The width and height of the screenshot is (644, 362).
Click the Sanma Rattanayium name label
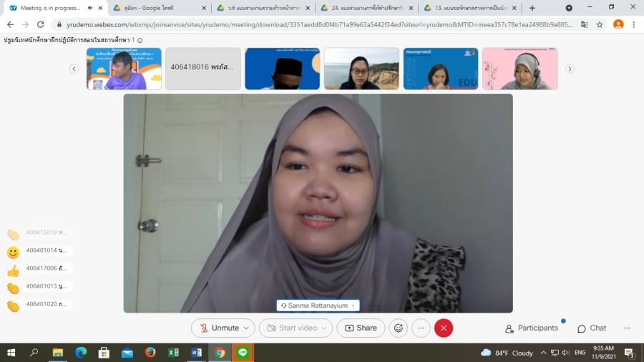(318, 305)
